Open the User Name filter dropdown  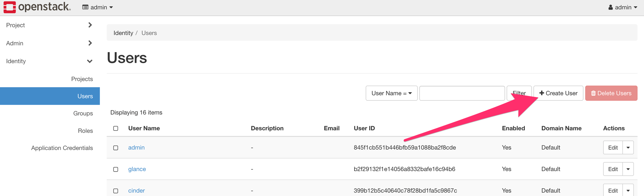392,93
